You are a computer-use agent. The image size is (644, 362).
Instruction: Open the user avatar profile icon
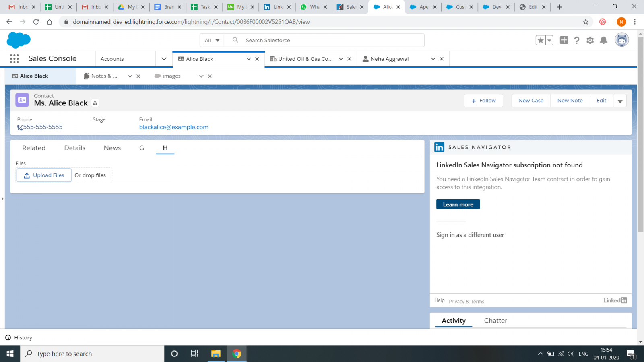click(622, 40)
